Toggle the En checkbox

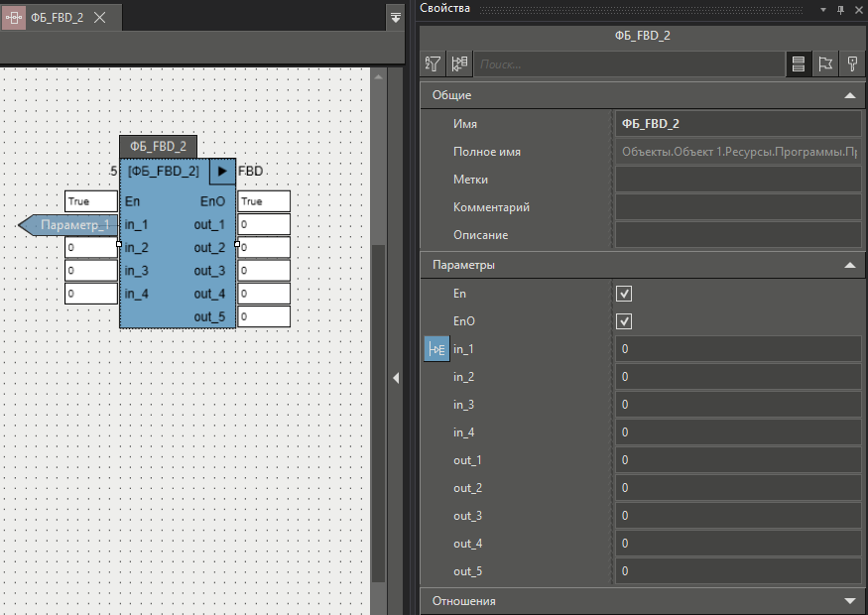[x=624, y=294]
